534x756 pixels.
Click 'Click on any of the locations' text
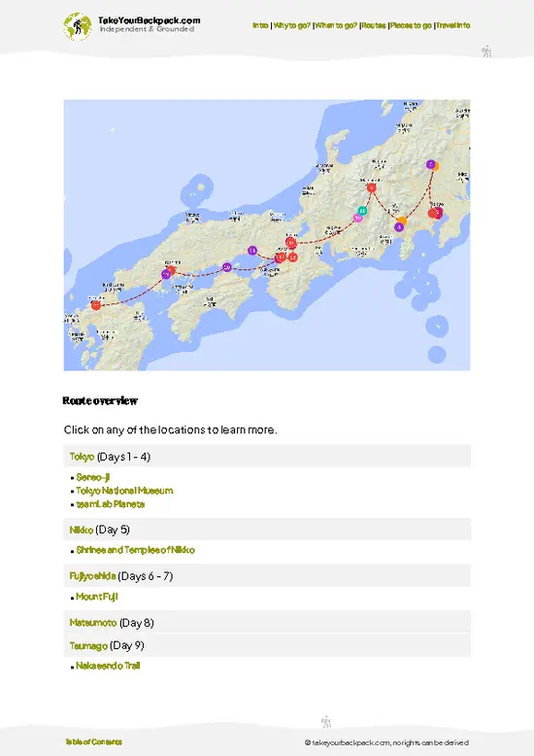tap(170, 430)
